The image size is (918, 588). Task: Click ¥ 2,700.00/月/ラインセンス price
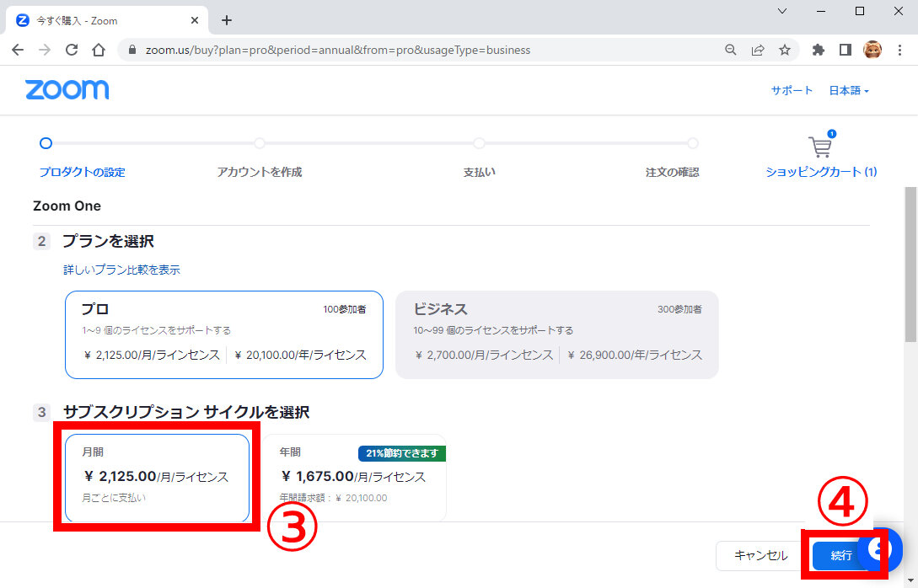(x=484, y=355)
